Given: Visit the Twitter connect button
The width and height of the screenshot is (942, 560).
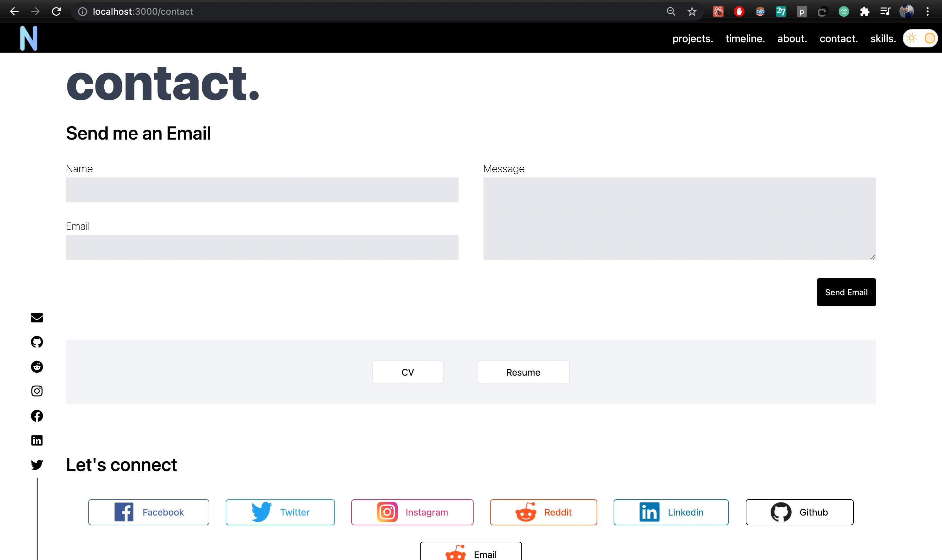Looking at the screenshot, I should click(x=280, y=512).
